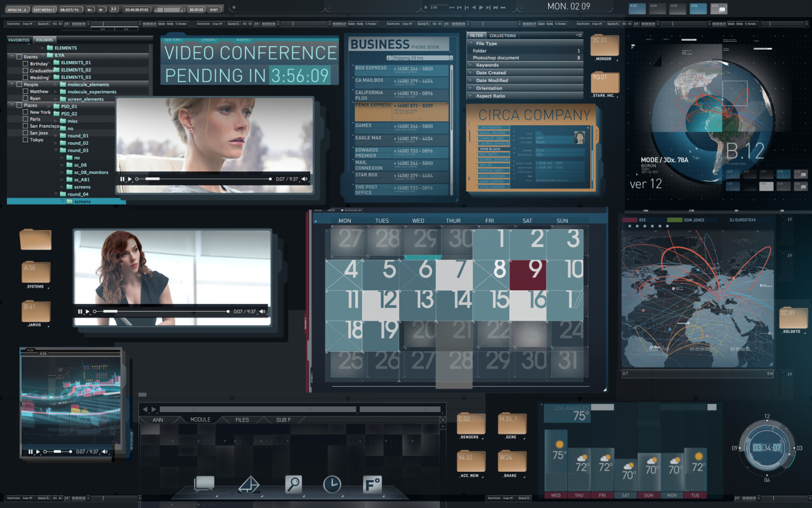Switch to the Favorites tab
The image size is (812, 508).
(x=19, y=40)
